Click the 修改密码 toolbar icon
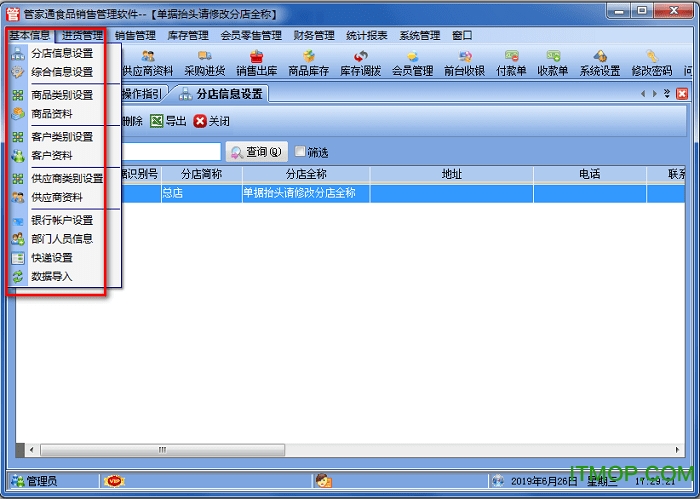The width and height of the screenshot is (700, 499). 652,63
